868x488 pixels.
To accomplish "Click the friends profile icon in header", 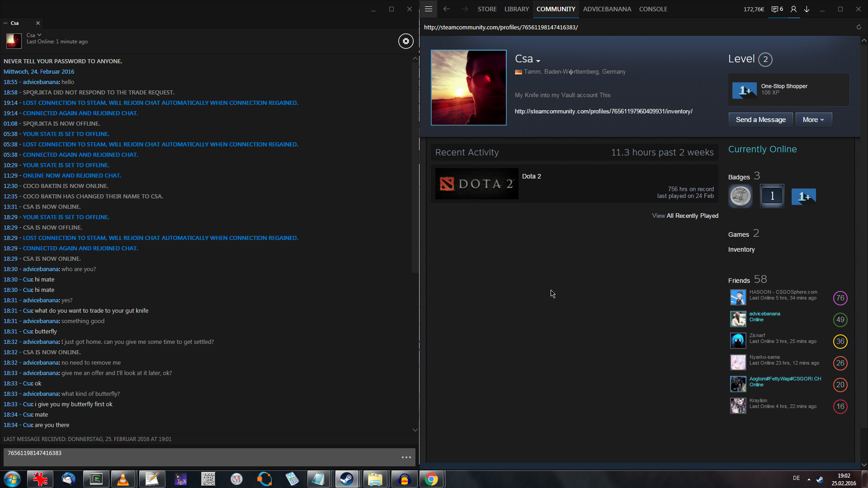I will tap(793, 9).
